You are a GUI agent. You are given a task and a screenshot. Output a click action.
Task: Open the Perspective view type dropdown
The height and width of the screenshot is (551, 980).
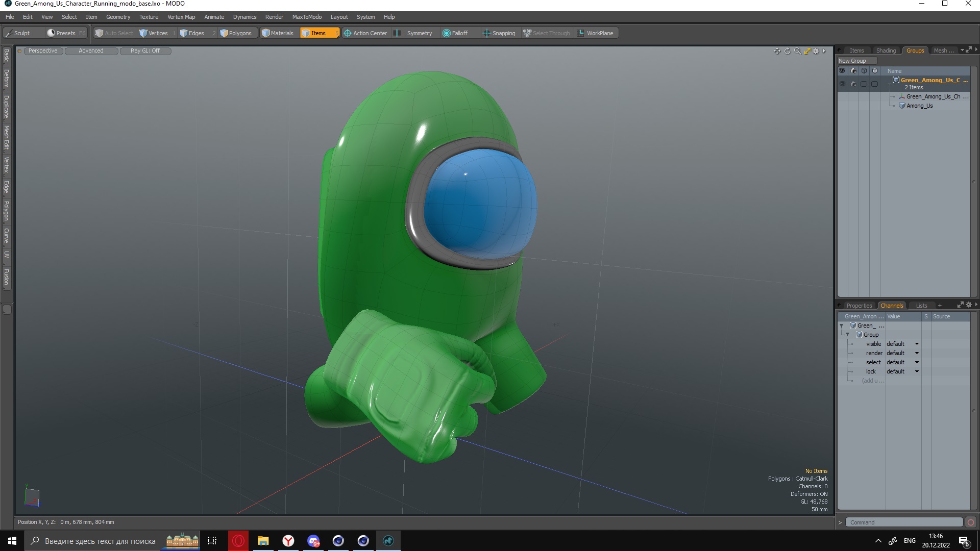[43, 51]
